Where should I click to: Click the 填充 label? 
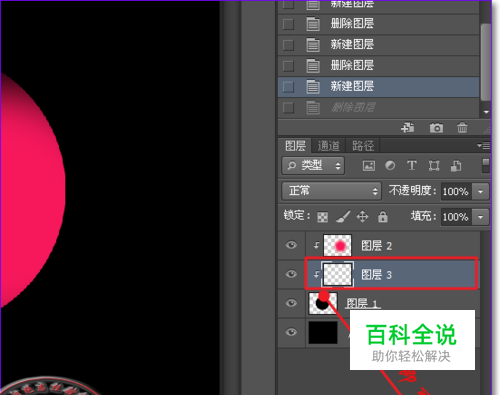(423, 216)
